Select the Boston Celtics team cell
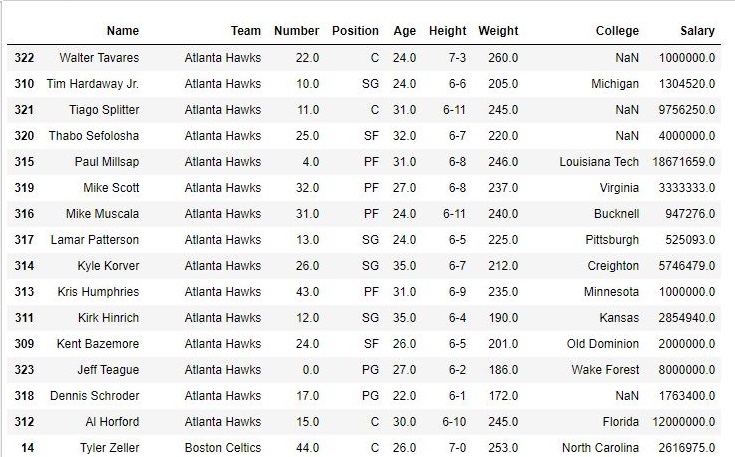Screen dimensions: 735x457 (x=223, y=448)
